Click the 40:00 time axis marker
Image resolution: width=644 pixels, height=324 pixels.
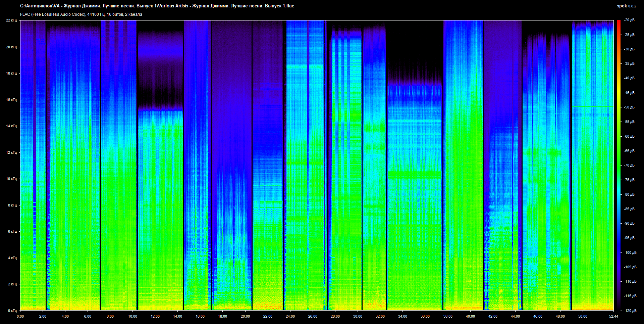pos(470,316)
